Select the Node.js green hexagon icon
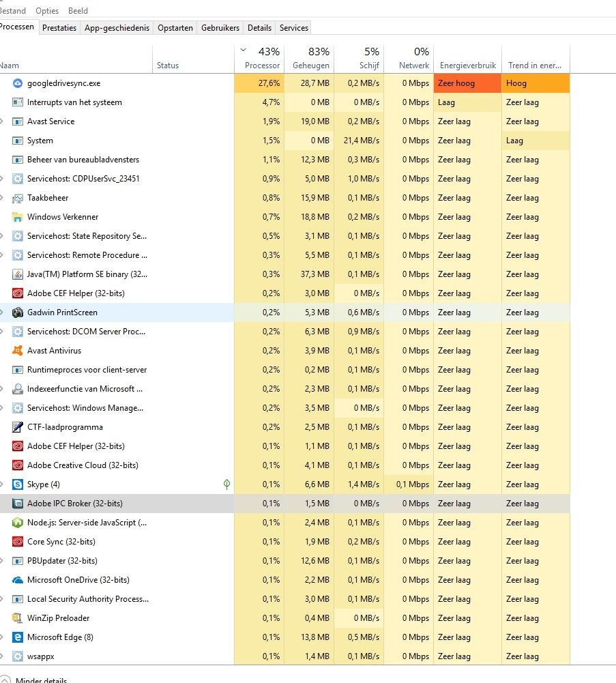 tap(18, 522)
